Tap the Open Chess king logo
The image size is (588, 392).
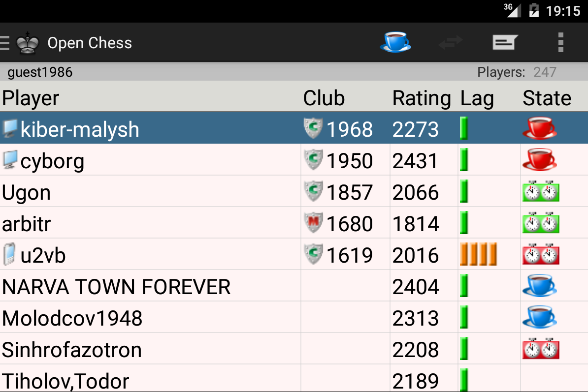click(x=28, y=43)
